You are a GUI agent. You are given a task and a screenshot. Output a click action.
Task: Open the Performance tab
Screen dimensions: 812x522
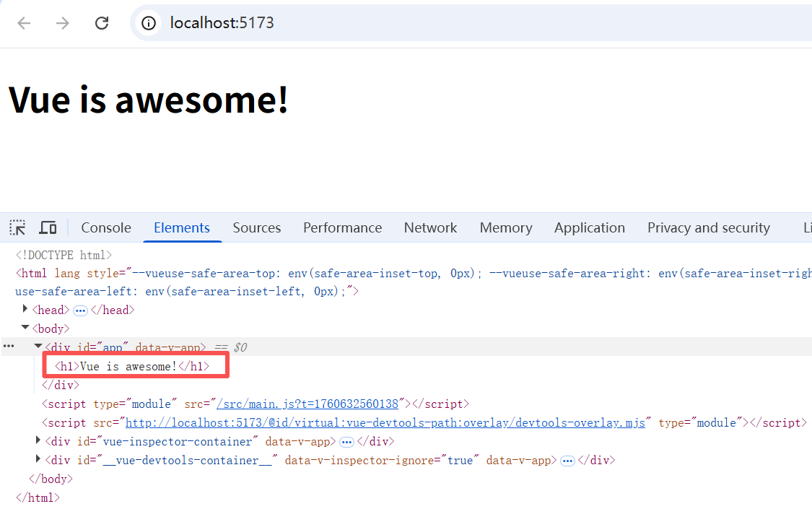pyautogui.click(x=342, y=228)
